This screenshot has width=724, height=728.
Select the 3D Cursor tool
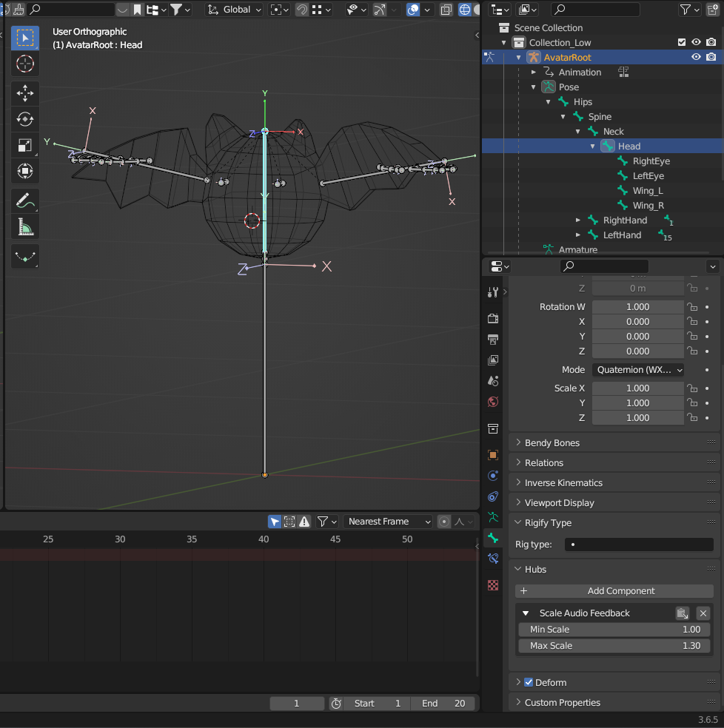25,64
